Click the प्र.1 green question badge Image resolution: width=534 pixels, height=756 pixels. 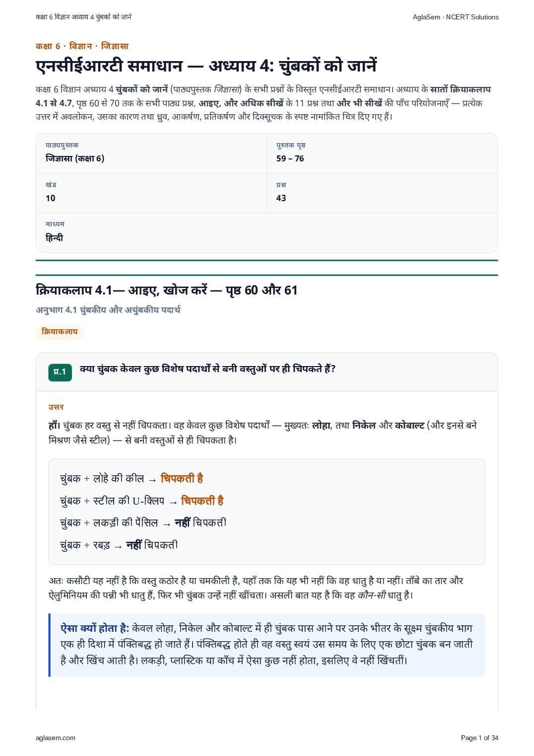tap(60, 372)
